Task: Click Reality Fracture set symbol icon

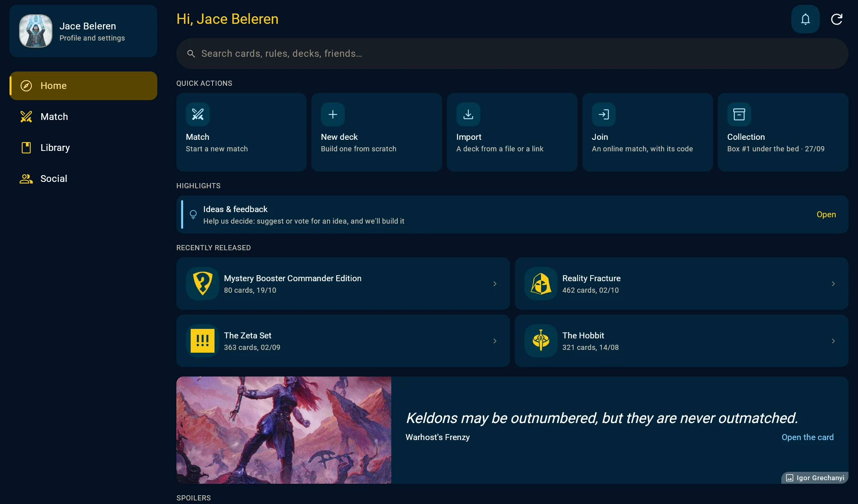Action: click(541, 284)
